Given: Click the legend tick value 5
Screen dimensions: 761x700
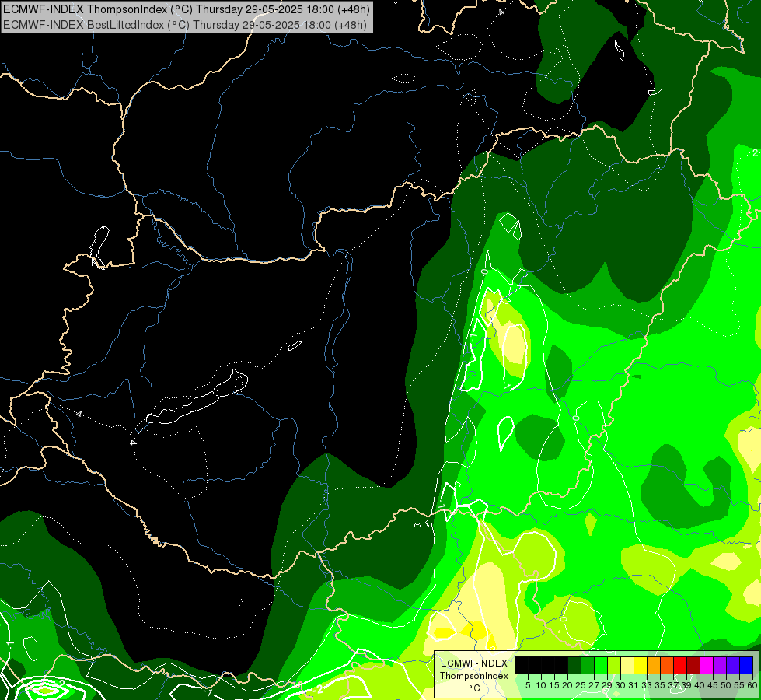Looking at the screenshot, I should click(x=528, y=685).
